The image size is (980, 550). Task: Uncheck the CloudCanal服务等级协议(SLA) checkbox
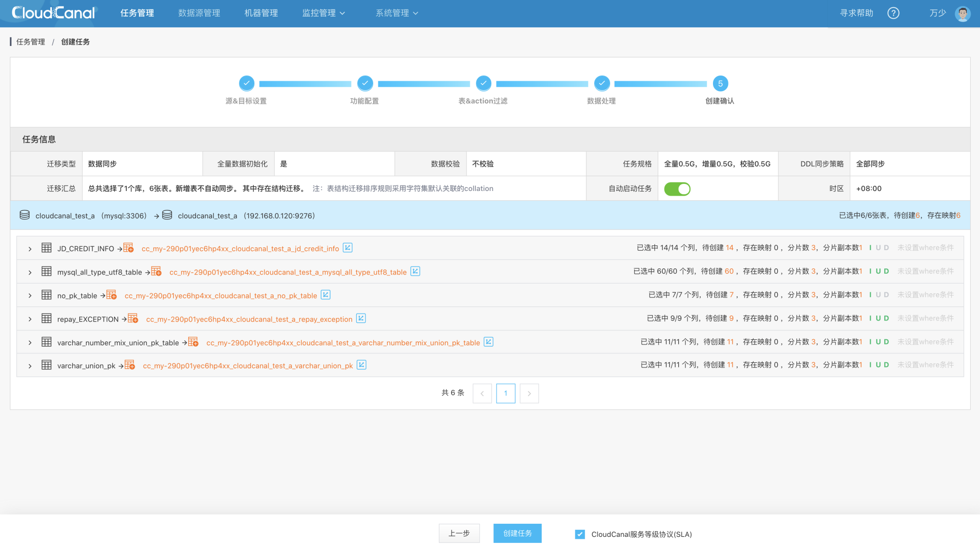click(x=579, y=534)
